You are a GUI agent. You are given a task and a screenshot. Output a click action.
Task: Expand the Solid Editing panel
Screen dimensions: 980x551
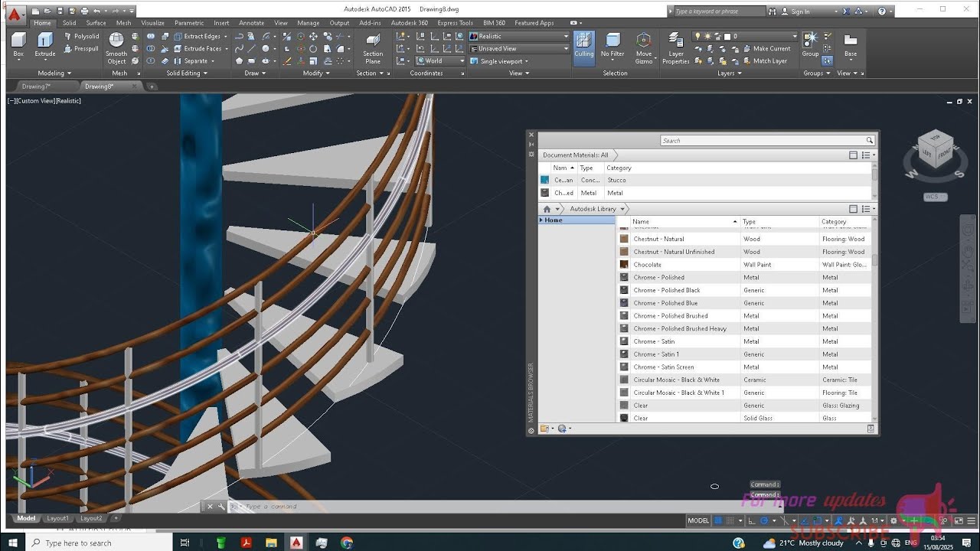(186, 73)
